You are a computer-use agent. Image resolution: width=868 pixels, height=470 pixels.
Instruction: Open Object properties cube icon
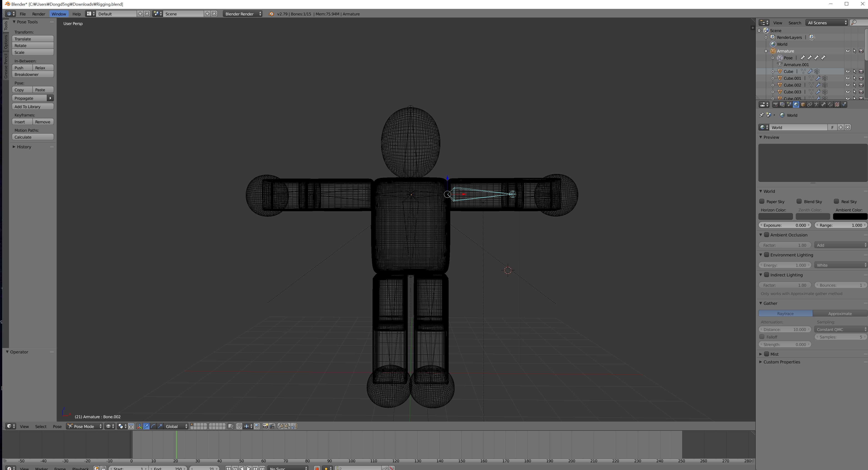[803, 104]
